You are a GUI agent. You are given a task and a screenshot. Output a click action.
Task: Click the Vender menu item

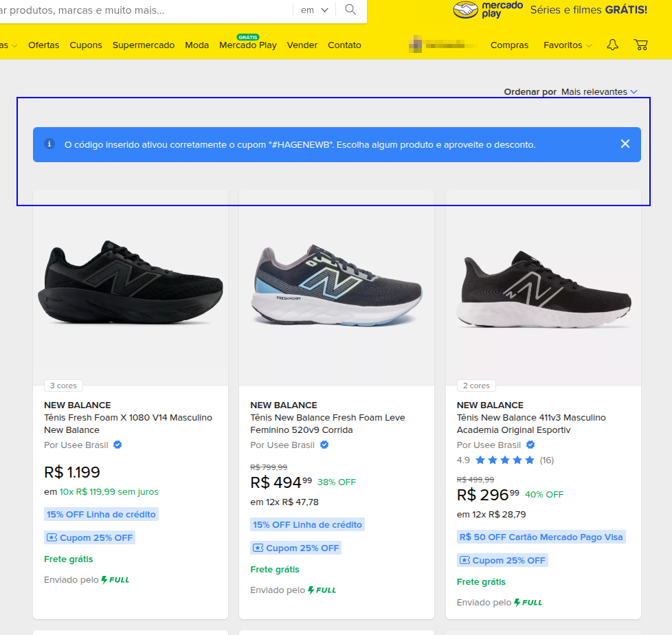302,45
